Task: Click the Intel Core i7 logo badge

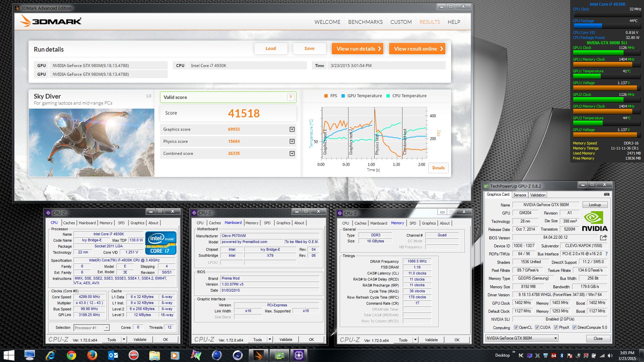Action: (161, 243)
